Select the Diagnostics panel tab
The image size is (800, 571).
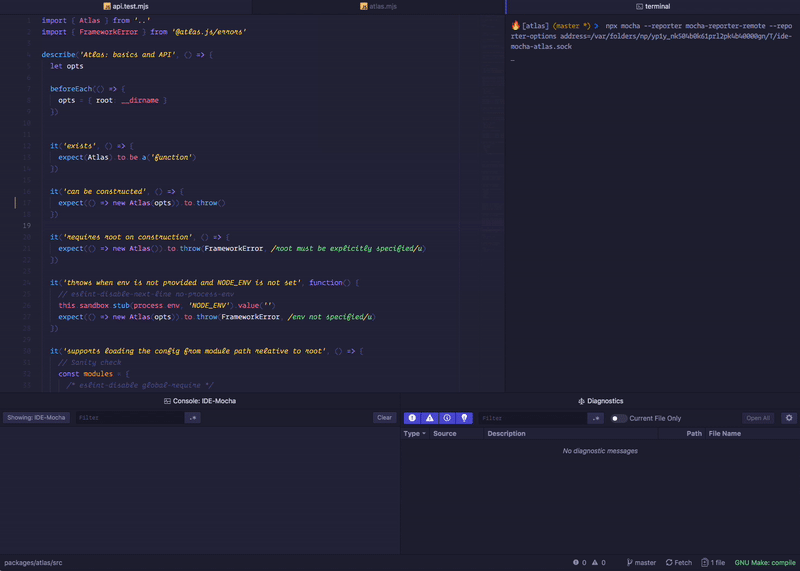click(x=601, y=401)
